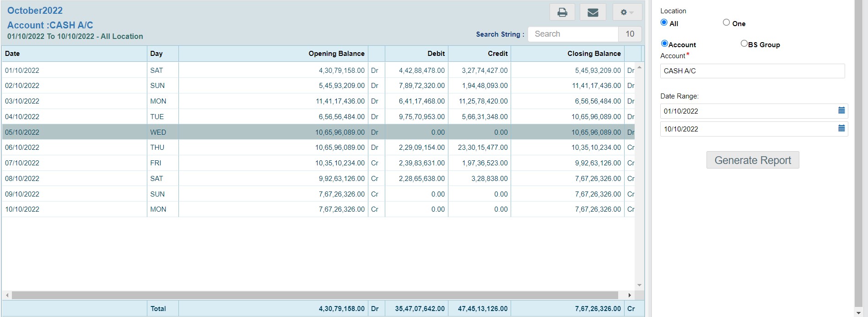Click the horizontal scrollbar left arrow
The image size is (868, 317).
(x=6, y=295)
